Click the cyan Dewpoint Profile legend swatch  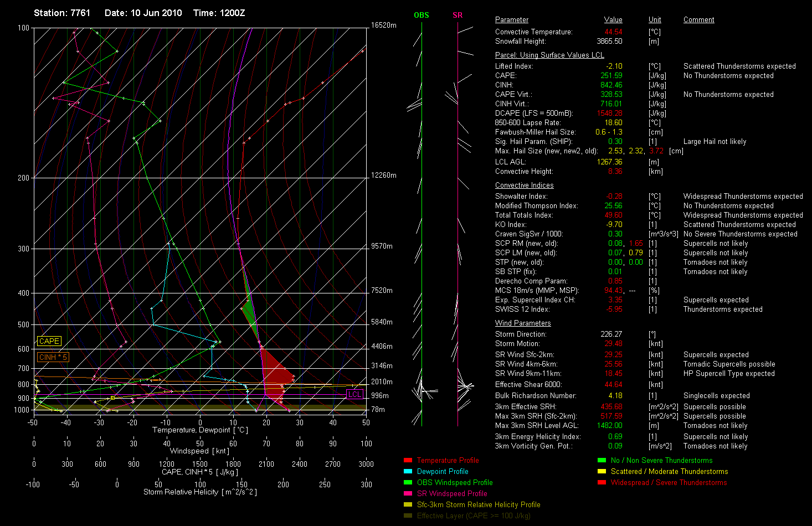[408, 471]
